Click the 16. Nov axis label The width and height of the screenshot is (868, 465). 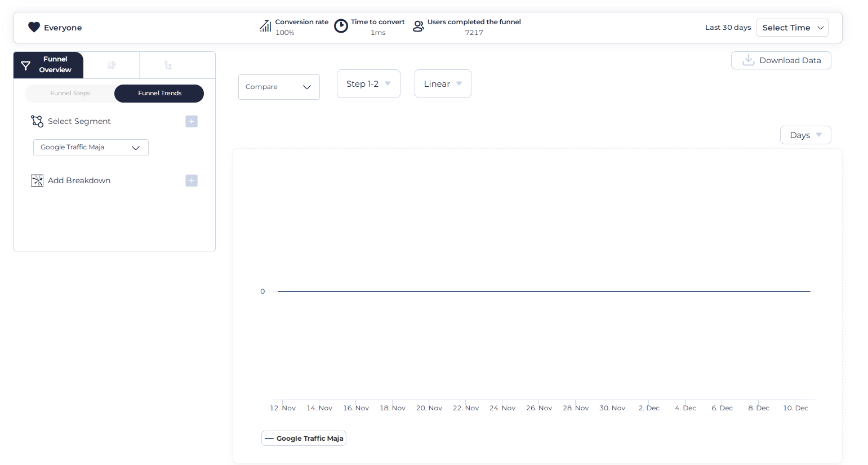point(356,408)
